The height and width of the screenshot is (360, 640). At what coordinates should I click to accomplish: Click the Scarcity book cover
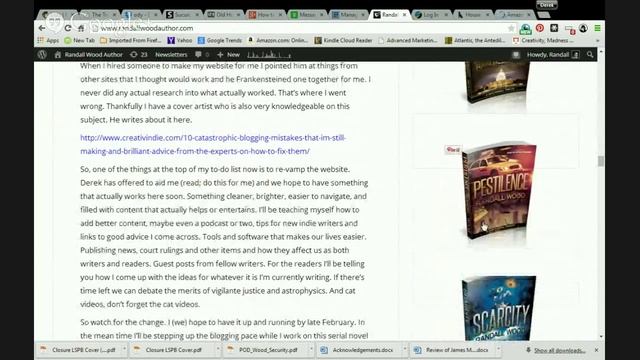(x=499, y=308)
